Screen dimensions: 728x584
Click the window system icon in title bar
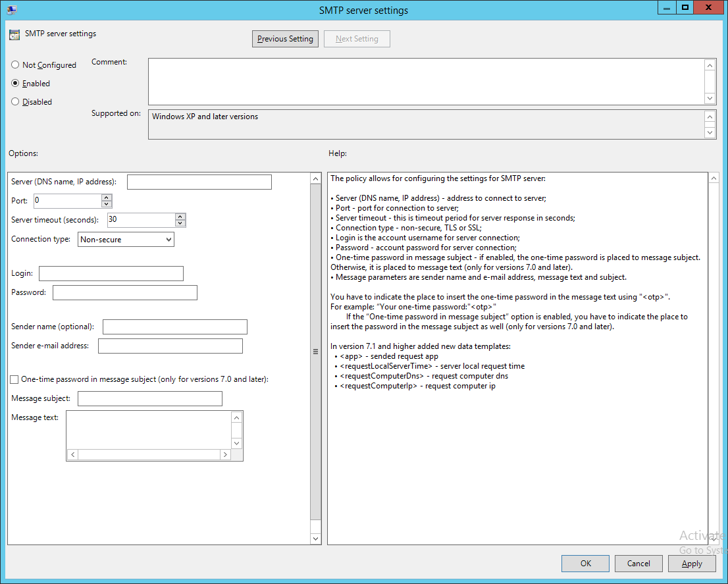point(11,9)
